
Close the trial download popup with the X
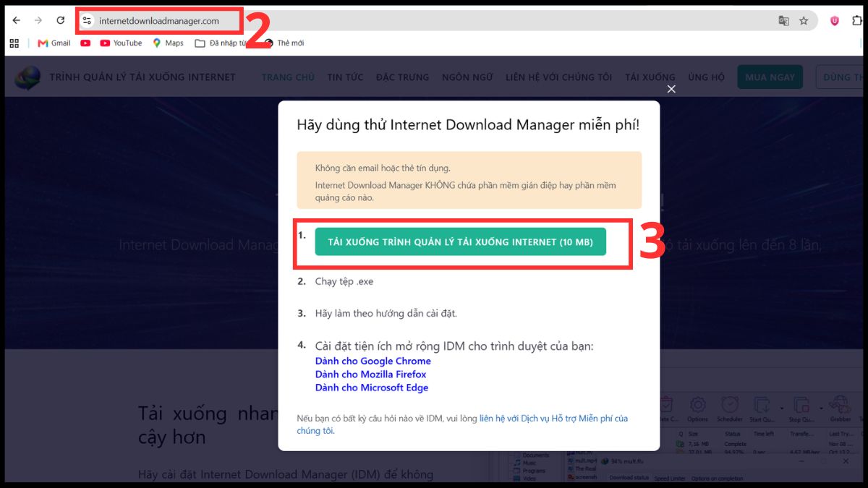[671, 89]
